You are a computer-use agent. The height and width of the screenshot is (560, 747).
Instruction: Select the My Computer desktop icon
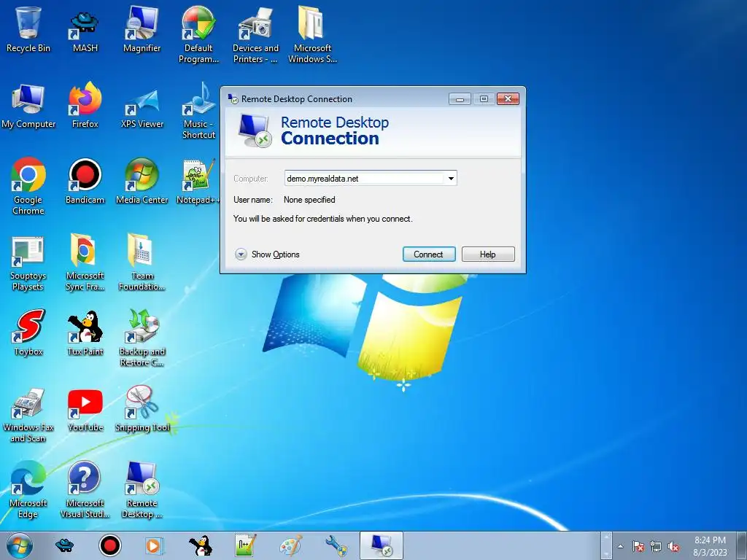click(28, 106)
